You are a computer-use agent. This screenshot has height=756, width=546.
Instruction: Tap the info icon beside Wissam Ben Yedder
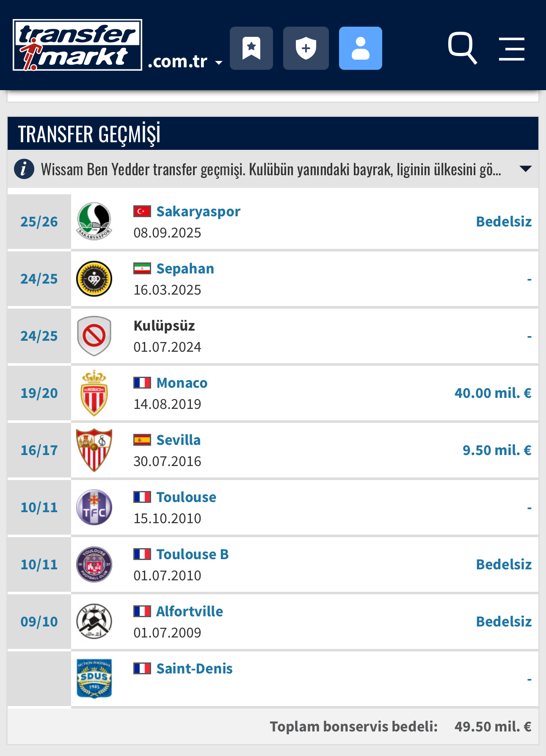coord(24,169)
